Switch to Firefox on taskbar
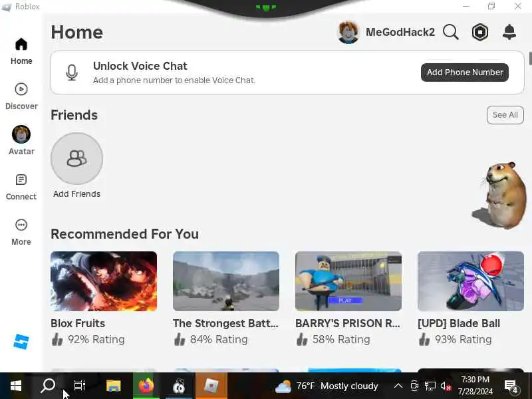The height and width of the screenshot is (399, 532). (x=146, y=386)
